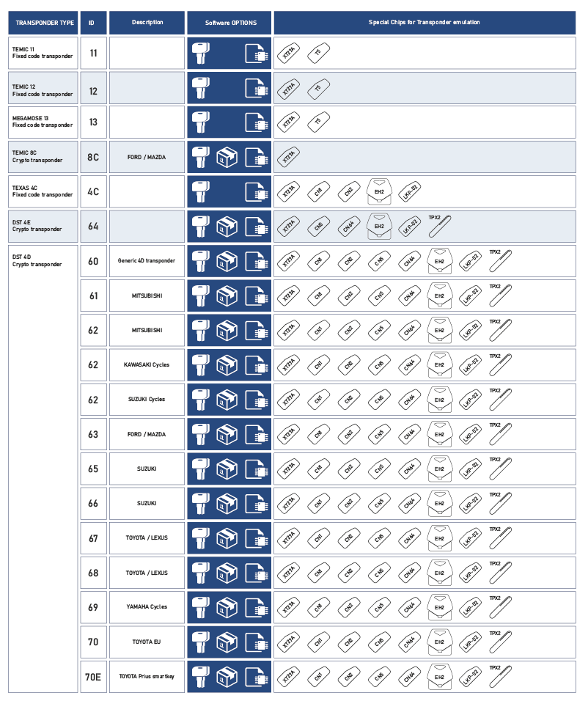Select the box icon in the TEMIC 8C row
The width and height of the screenshot is (588, 701).
pyautogui.click(x=227, y=158)
